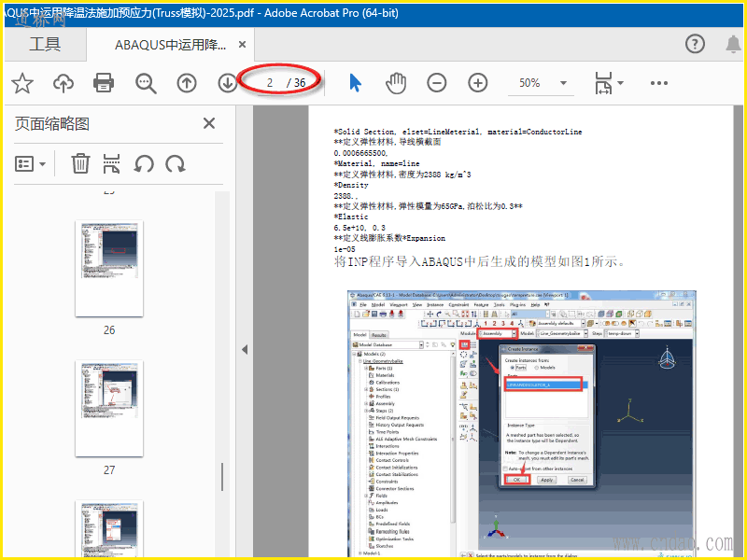Click the star bookmark icon

[x=21, y=83]
